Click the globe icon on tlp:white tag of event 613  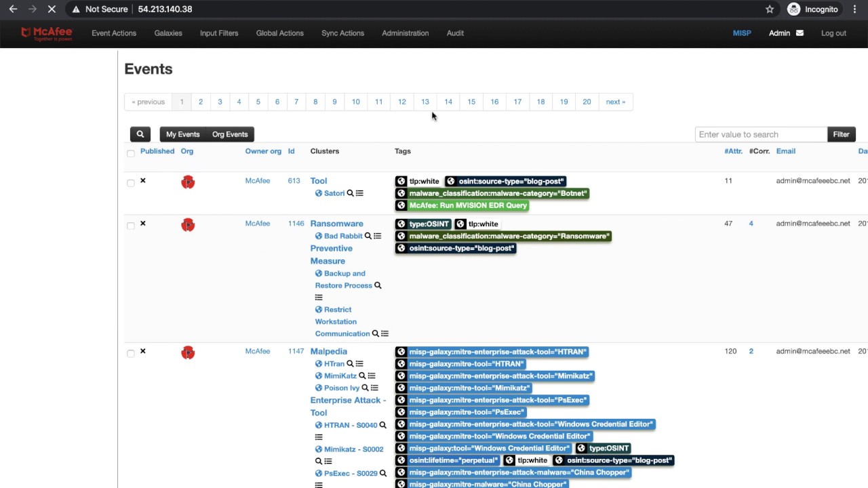click(x=401, y=181)
